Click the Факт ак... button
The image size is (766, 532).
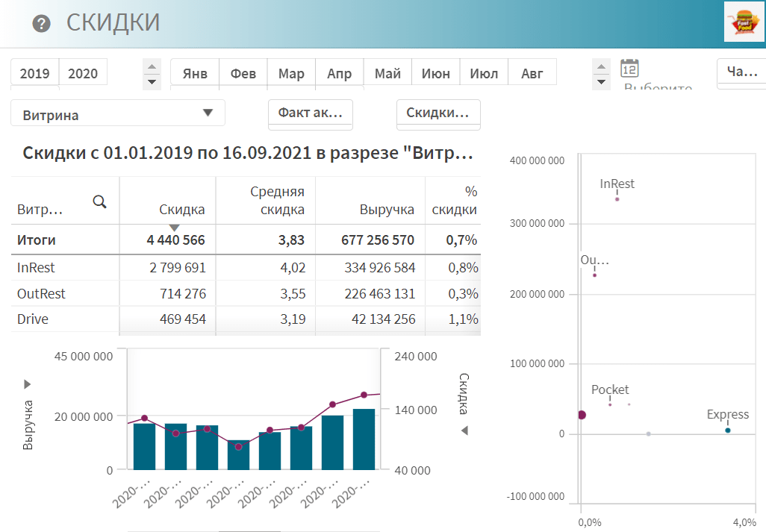pyautogui.click(x=310, y=113)
